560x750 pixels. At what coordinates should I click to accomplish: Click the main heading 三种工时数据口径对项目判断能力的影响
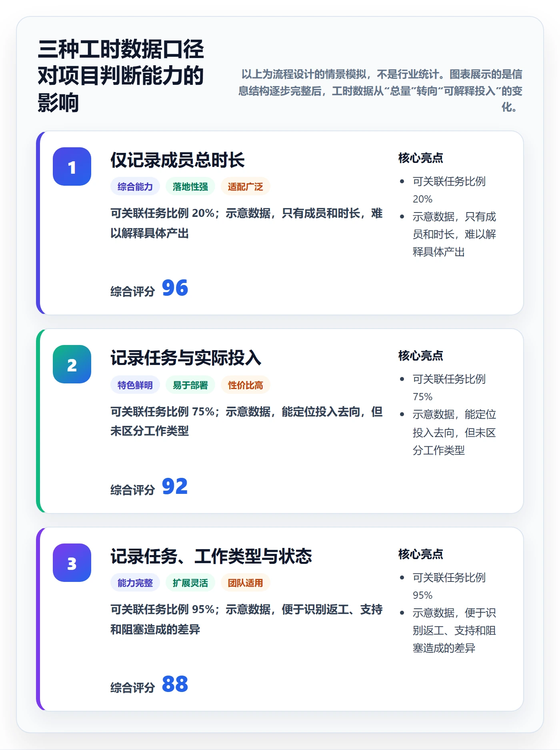pos(121,76)
